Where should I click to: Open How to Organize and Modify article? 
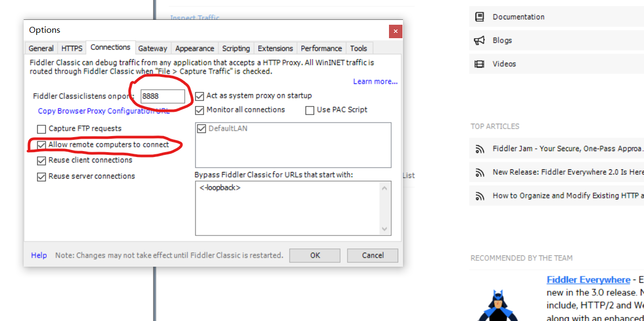556,196
